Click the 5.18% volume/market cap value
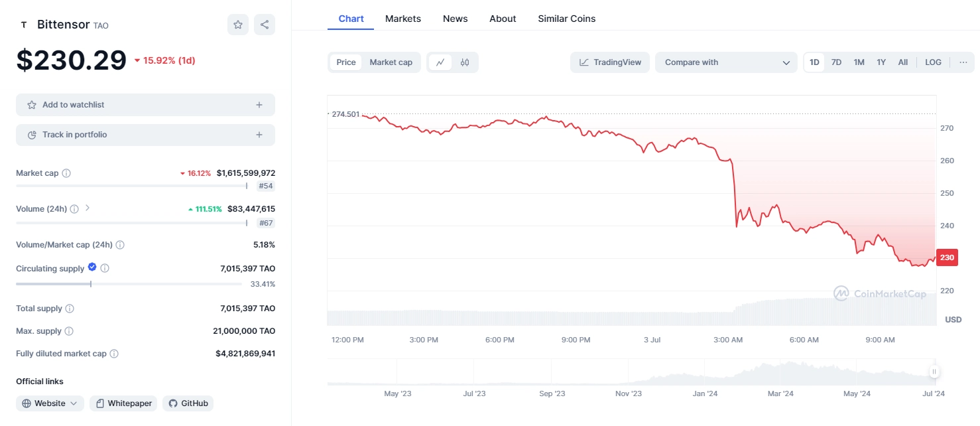This screenshot has width=980, height=426. [264, 245]
